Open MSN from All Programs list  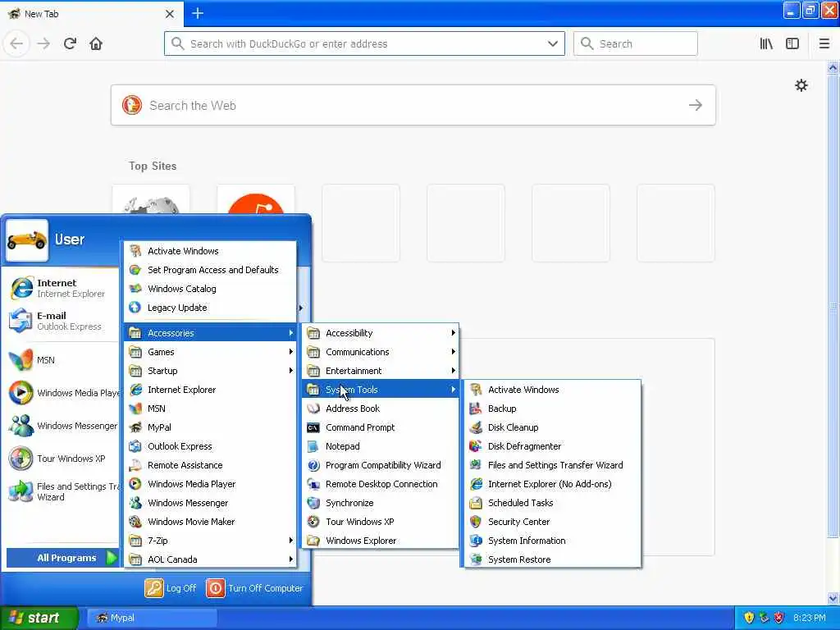pos(211,409)
